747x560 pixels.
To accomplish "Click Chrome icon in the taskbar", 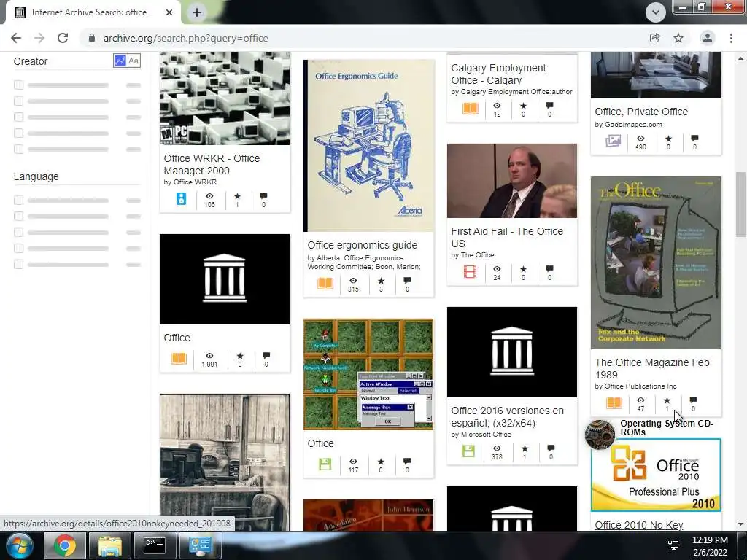I will coord(65,545).
